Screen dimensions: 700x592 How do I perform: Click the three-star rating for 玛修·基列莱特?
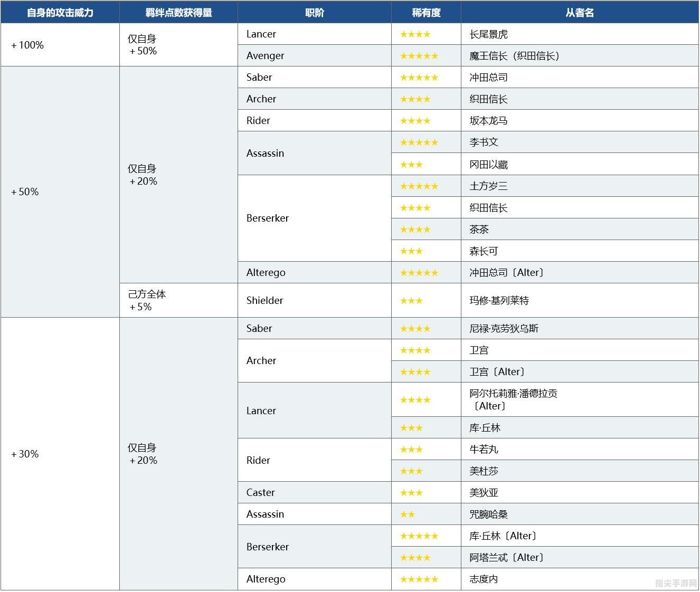411,301
